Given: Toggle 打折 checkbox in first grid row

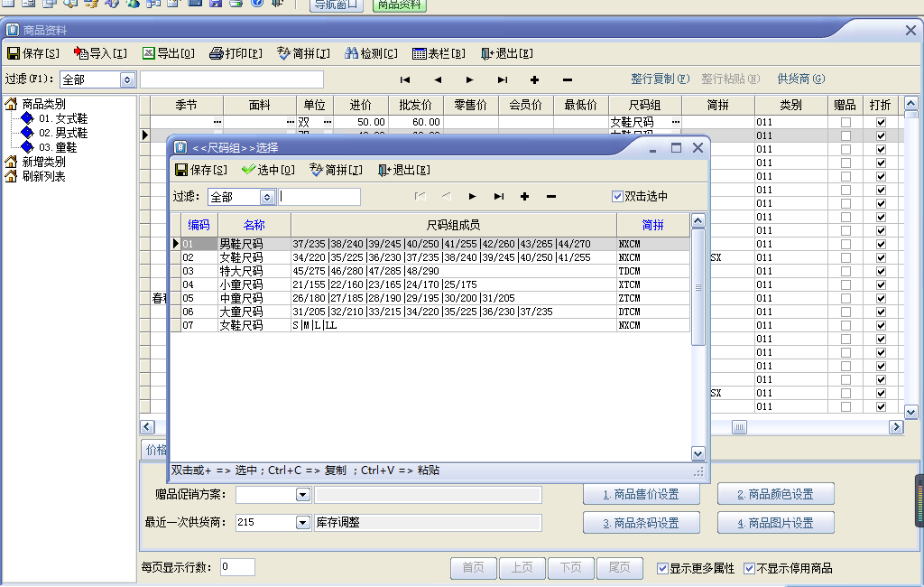Looking at the screenshot, I should [x=881, y=122].
